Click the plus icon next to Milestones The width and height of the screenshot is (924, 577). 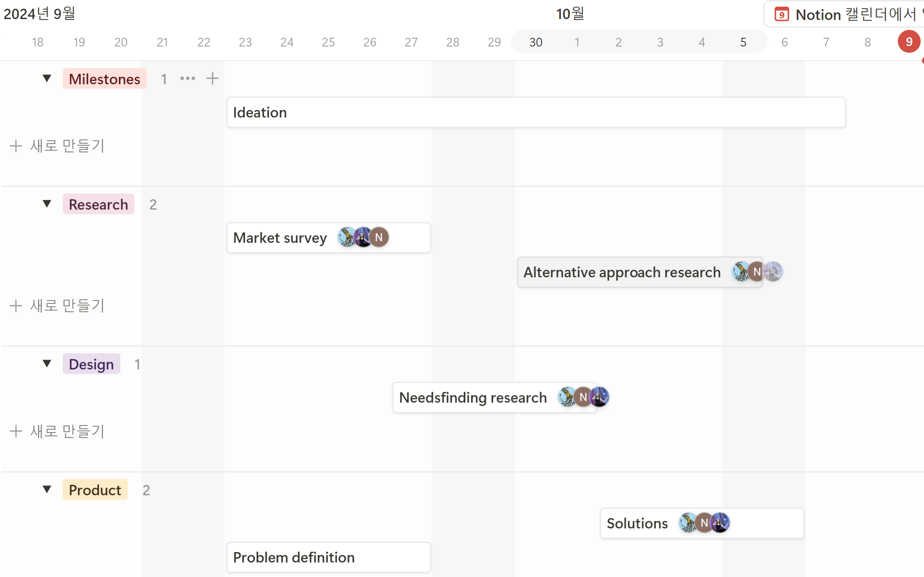212,79
